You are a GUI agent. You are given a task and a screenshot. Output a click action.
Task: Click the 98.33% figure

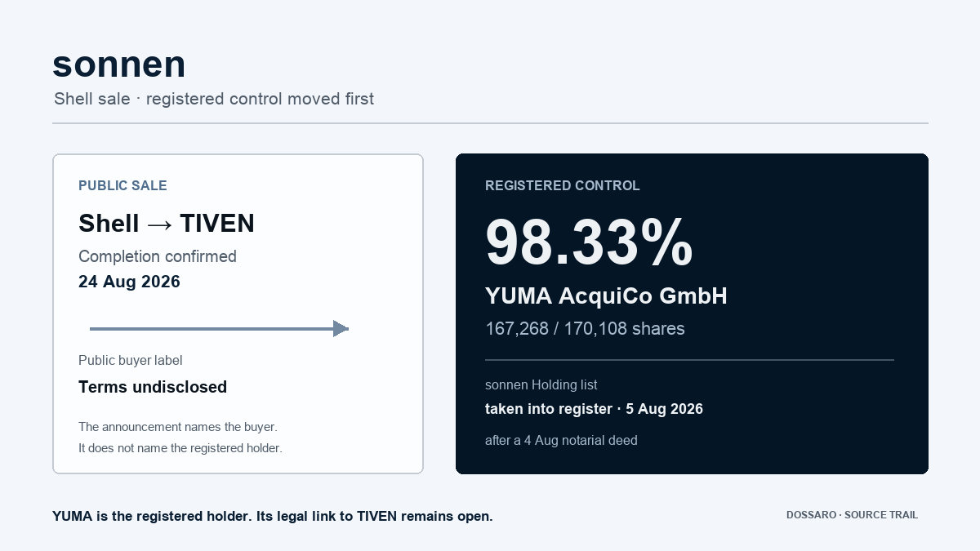pos(589,243)
